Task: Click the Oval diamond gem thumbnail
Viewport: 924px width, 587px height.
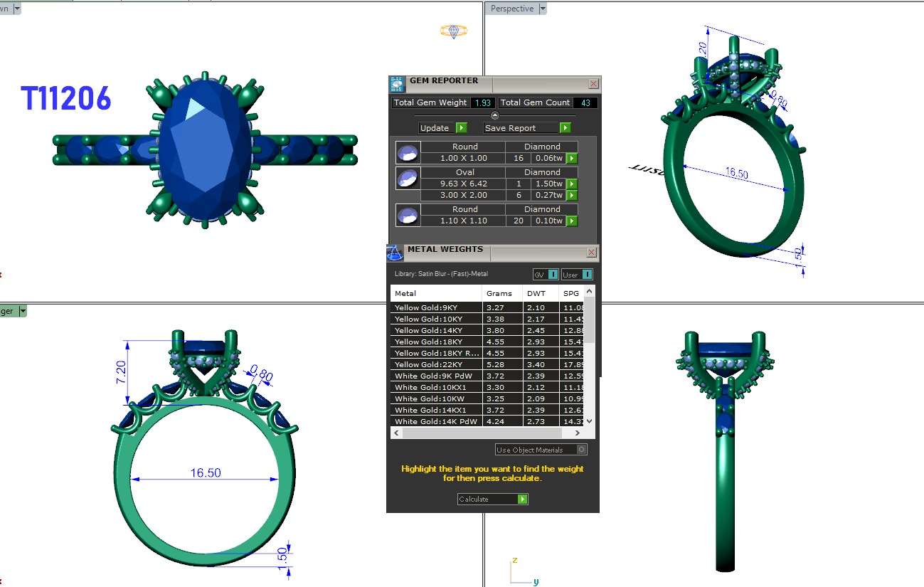Action: [408, 179]
